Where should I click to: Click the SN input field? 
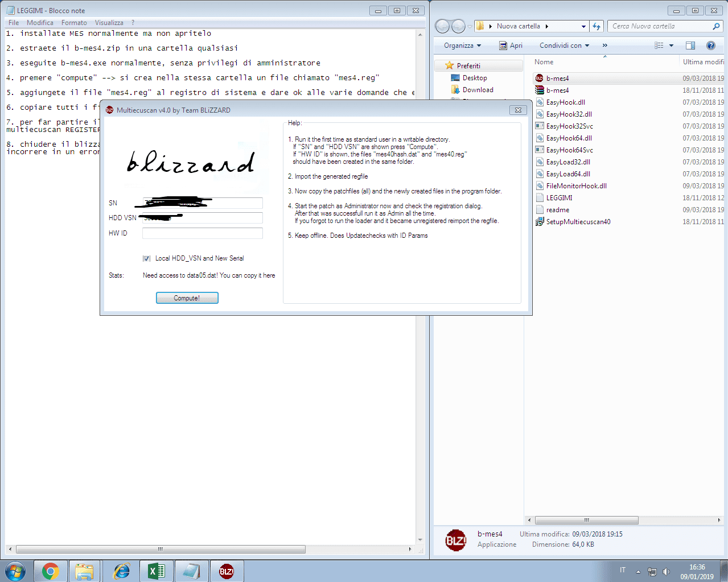203,203
